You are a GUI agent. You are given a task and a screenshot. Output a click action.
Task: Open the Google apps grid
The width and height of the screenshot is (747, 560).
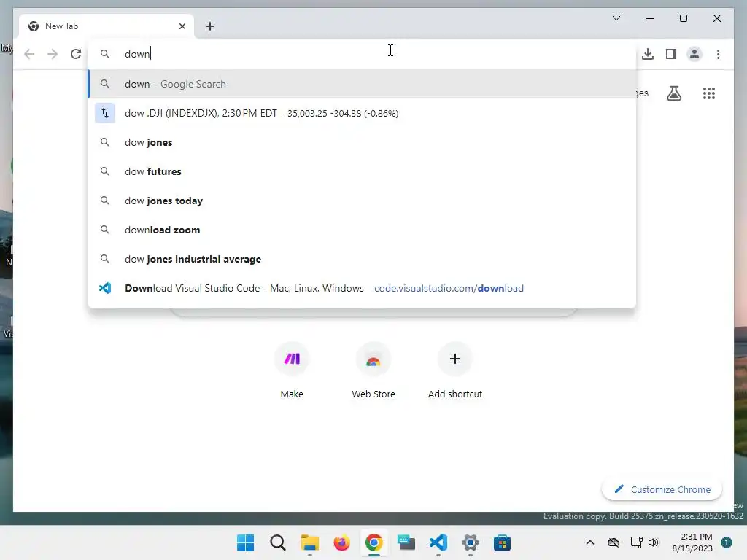[x=709, y=93]
